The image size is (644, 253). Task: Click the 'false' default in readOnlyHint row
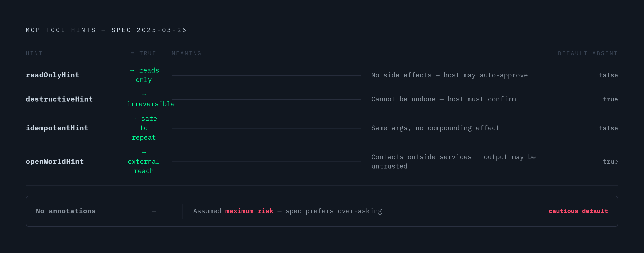click(x=608, y=75)
